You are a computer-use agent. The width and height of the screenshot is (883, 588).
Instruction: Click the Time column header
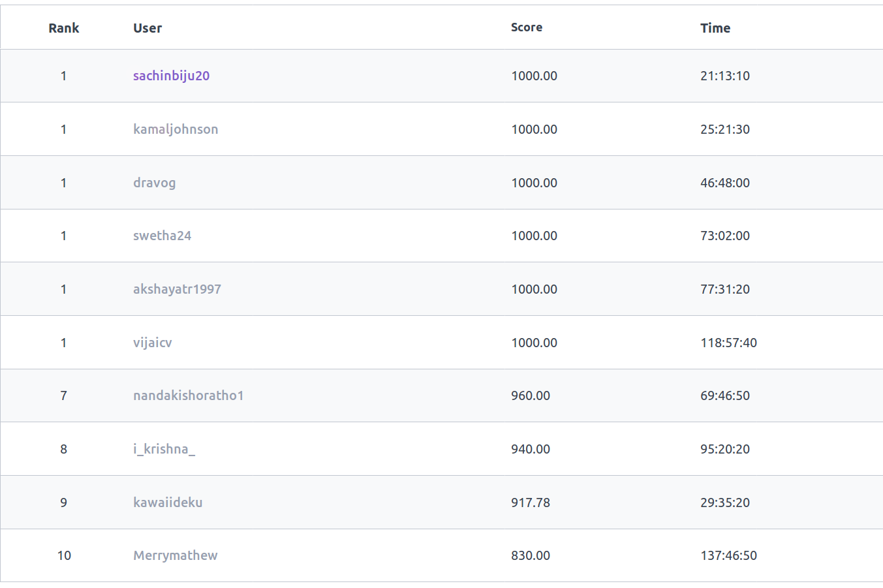tap(715, 28)
